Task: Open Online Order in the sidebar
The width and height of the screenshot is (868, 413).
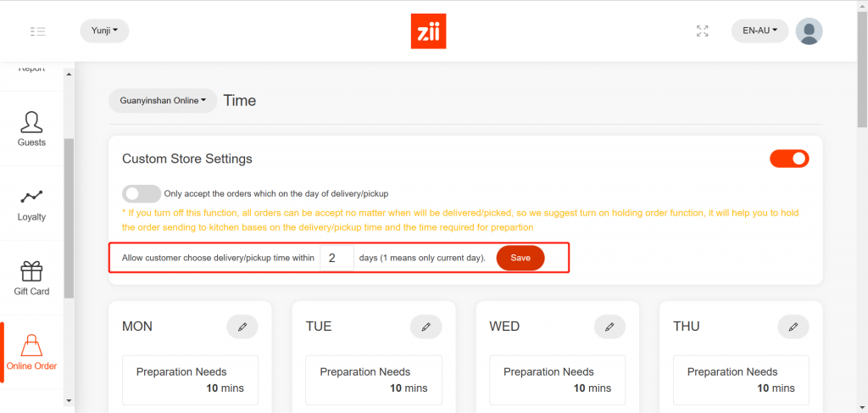Action: pos(32,353)
